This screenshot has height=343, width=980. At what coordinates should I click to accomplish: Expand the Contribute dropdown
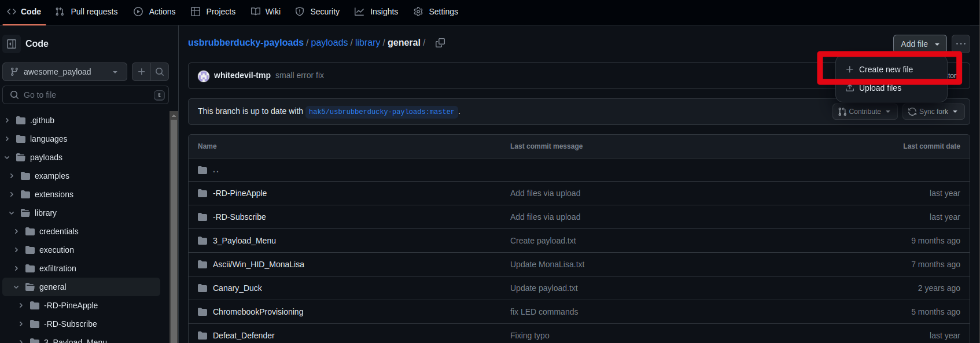865,112
